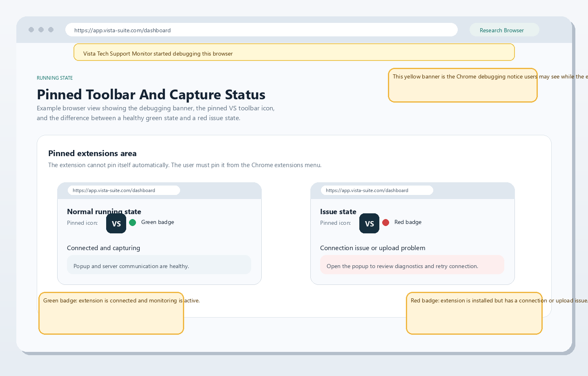Click the "Normal running state" title
The width and height of the screenshot is (588, 376).
(x=104, y=211)
